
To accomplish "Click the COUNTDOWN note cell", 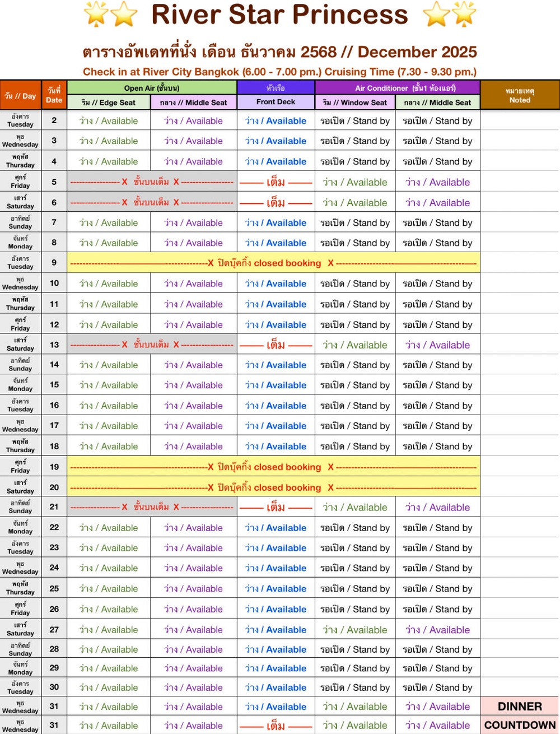I will coord(520,725).
